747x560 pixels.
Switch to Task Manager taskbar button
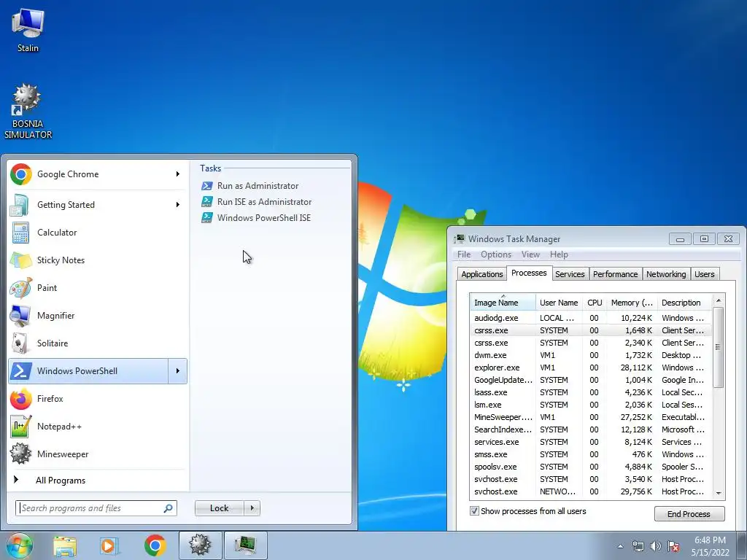pyautogui.click(x=245, y=545)
